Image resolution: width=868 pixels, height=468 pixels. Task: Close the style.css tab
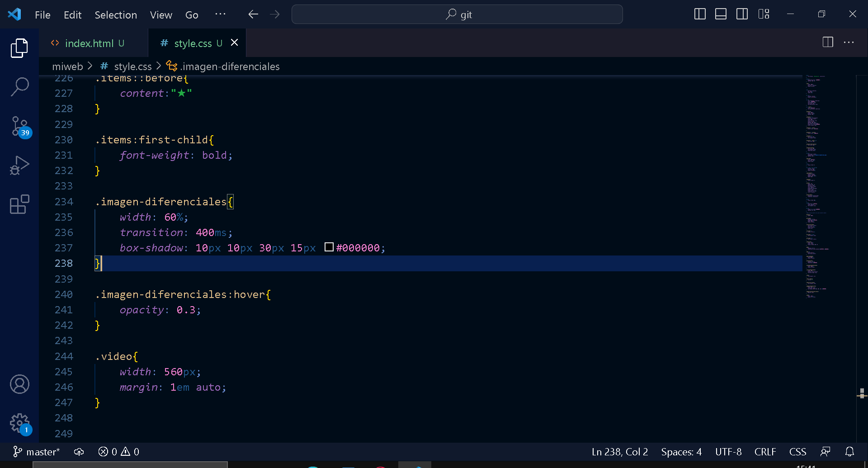coord(234,43)
